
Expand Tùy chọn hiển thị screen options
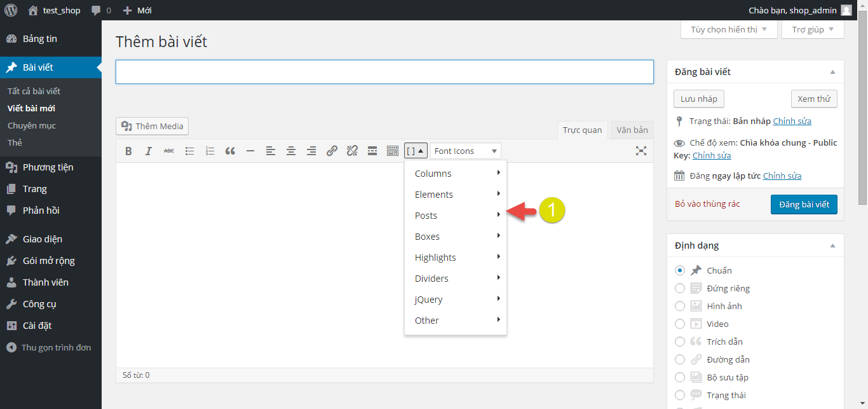729,29
